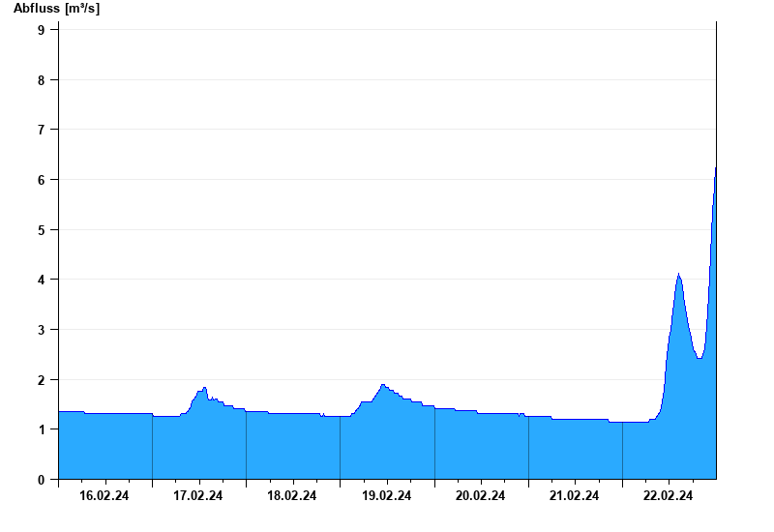Click the 22.02.24 date label
The image size is (774, 532).
668,495
